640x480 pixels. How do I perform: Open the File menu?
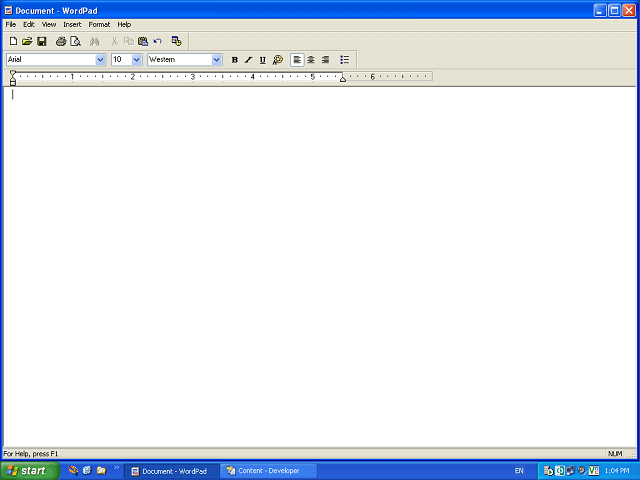click(x=11, y=24)
